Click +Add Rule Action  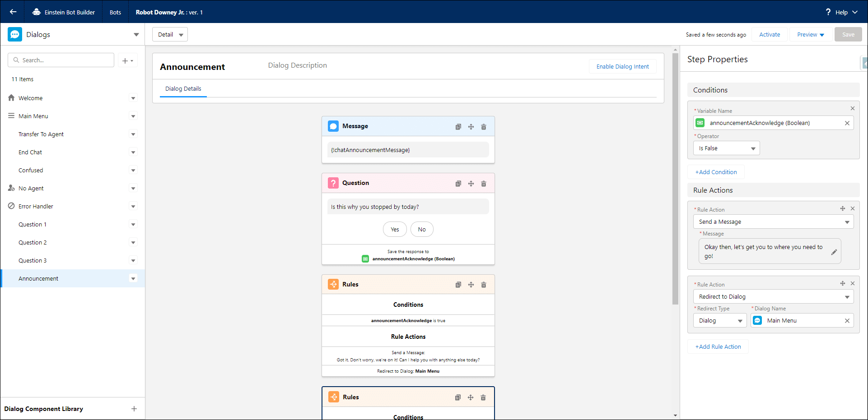click(718, 346)
